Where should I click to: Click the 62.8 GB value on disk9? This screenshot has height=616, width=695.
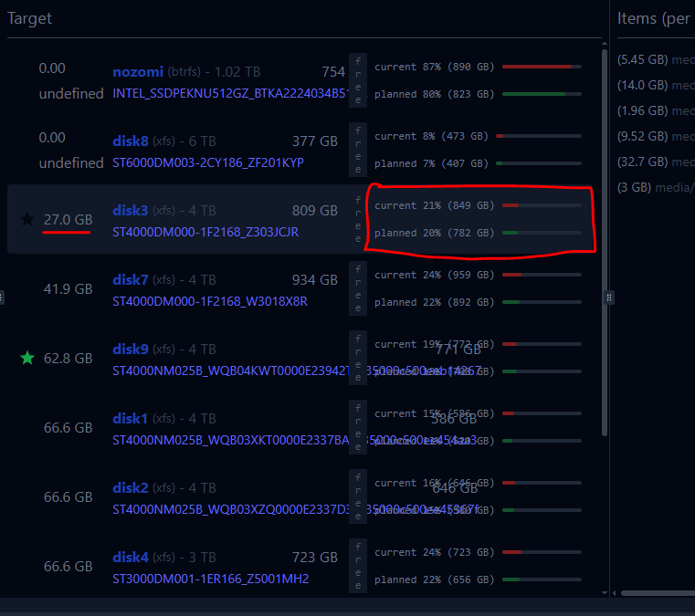pos(68,358)
